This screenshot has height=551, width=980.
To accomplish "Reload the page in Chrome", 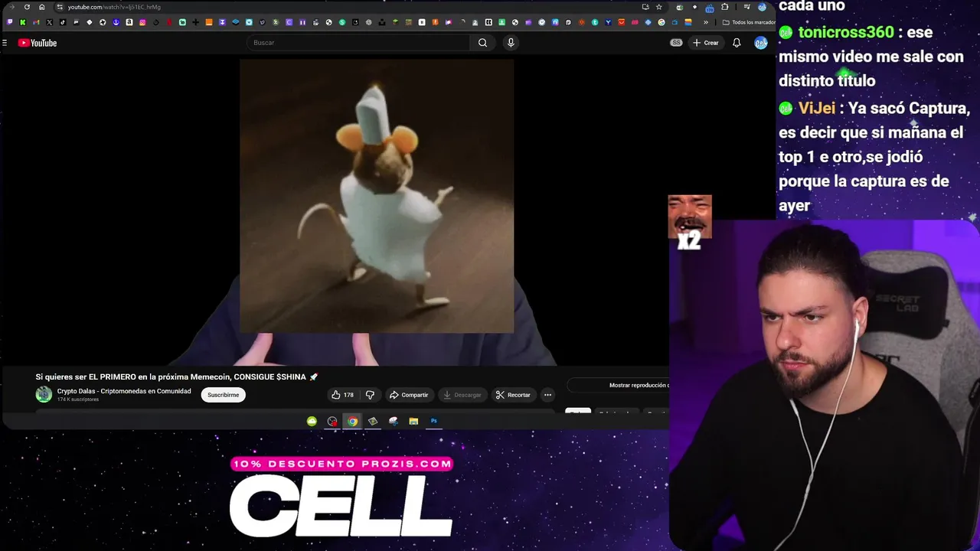I will pyautogui.click(x=27, y=7).
